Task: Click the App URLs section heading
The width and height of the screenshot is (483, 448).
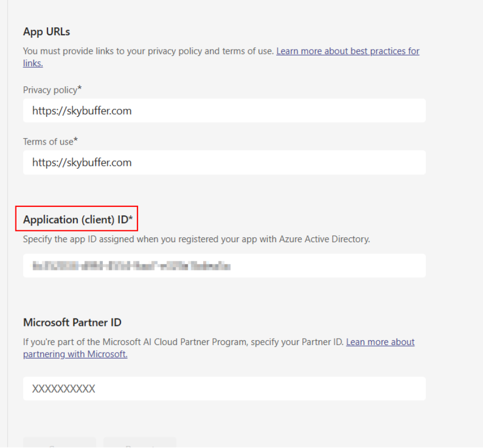Action: 46,31
